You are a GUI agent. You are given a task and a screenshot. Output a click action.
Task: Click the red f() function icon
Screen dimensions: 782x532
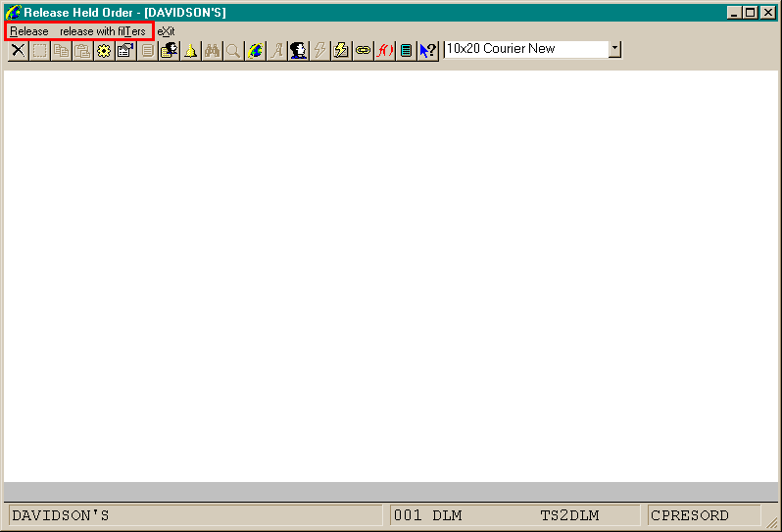click(384, 50)
